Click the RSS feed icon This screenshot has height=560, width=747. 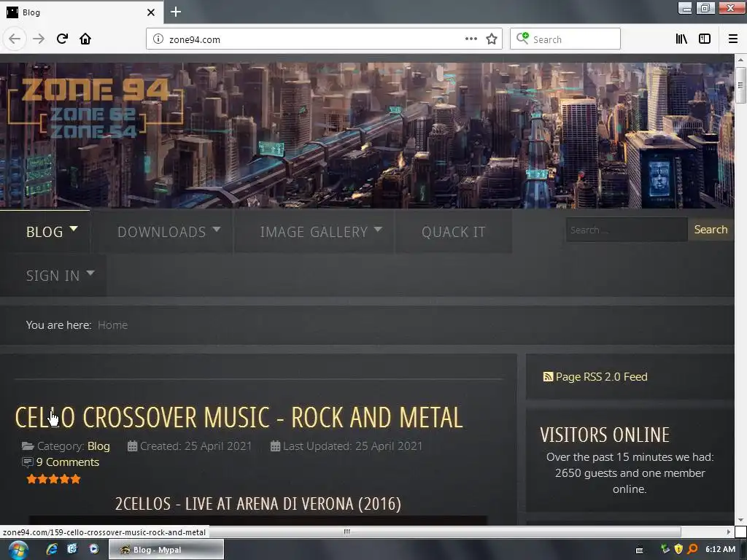[548, 377]
